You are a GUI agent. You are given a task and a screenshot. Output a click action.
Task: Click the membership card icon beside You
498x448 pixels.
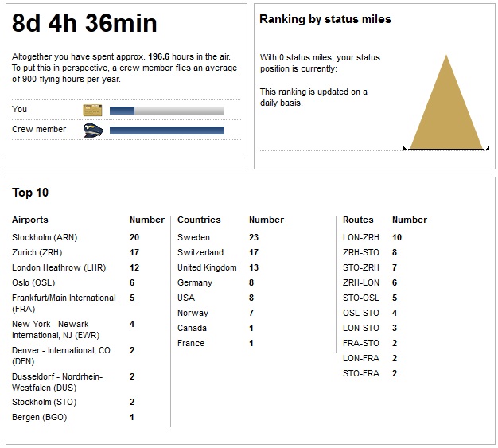92,110
